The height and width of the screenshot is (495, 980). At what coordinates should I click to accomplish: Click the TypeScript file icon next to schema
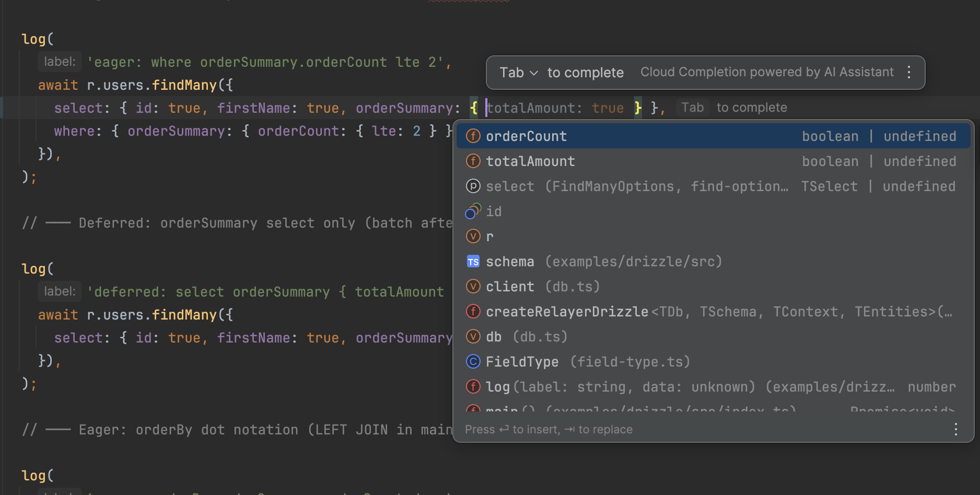click(x=473, y=261)
